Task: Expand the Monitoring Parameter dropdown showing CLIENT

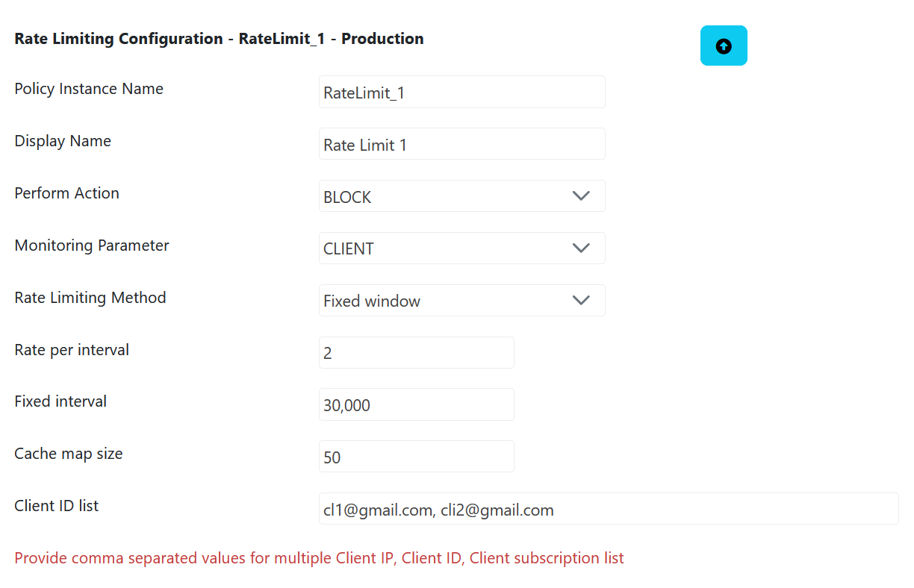Action: [x=461, y=248]
